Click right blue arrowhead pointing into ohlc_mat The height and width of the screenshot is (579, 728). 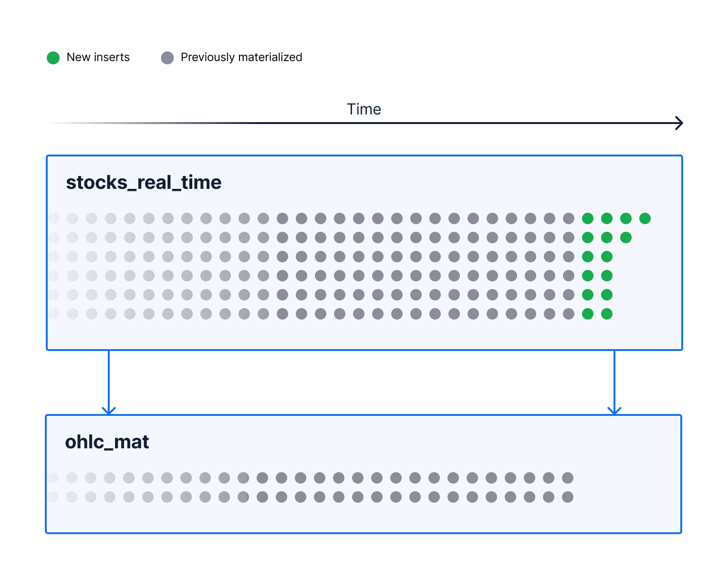614,410
